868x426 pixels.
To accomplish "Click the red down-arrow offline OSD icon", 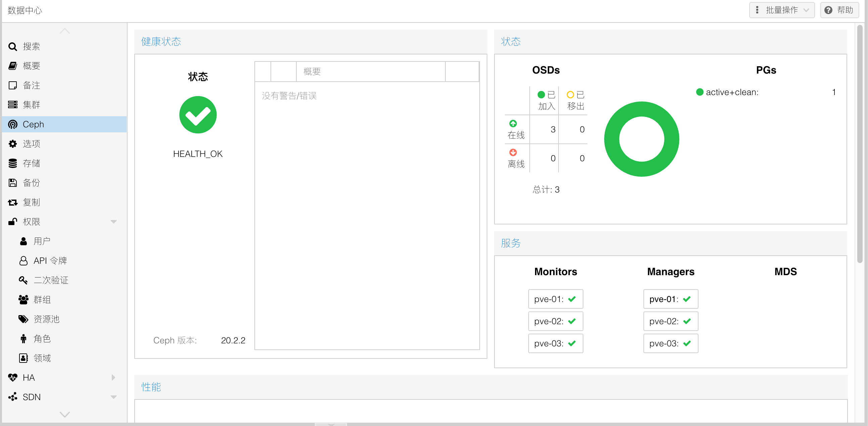I will pyautogui.click(x=513, y=153).
